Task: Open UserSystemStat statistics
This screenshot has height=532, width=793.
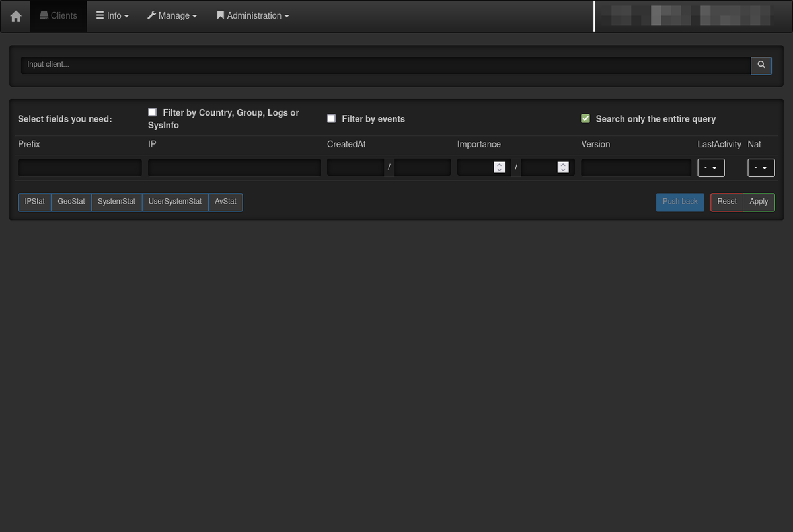Action: [x=175, y=202]
